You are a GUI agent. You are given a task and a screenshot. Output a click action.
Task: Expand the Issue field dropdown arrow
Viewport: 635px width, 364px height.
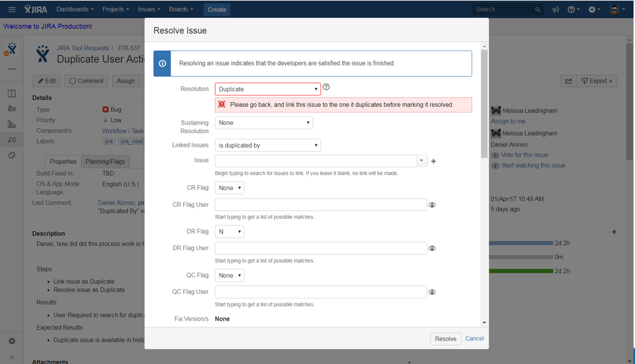pyautogui.click(x=422, y=161)
